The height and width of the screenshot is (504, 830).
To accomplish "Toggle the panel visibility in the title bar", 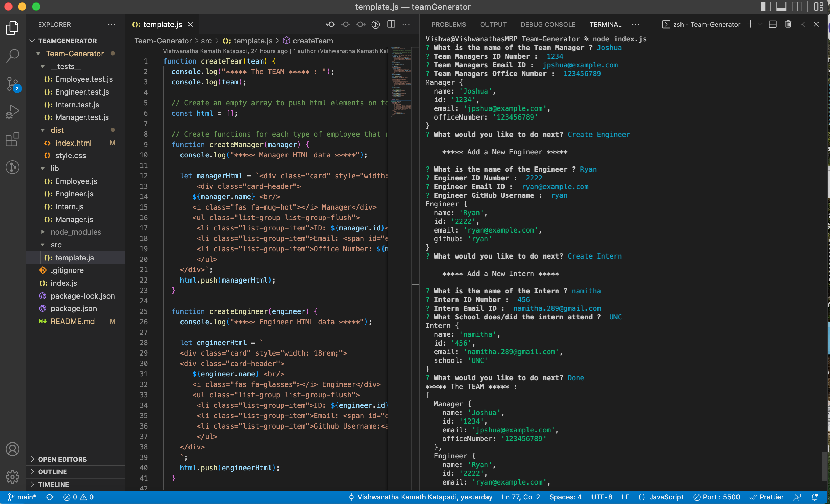I will [x=781, y=7].
